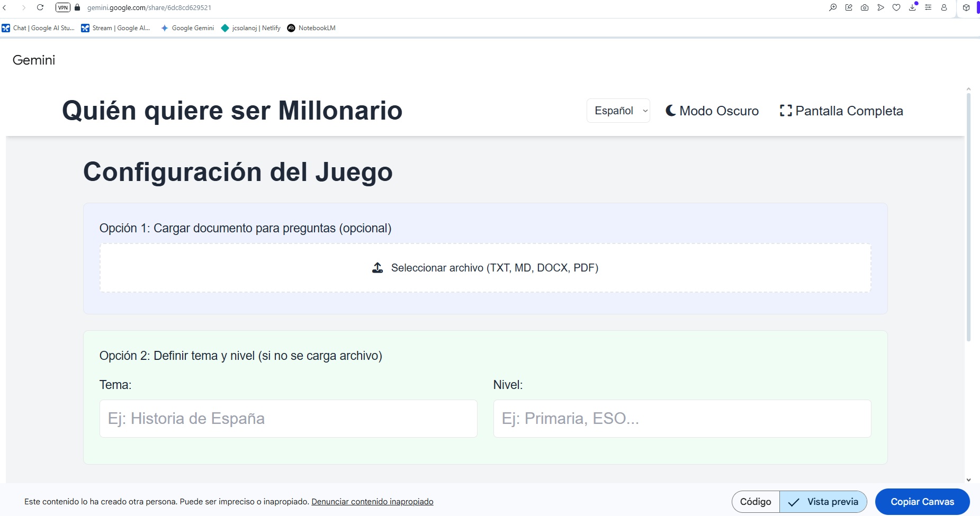Click Seleccionar archivo upload area
The height and width of the screenshot is (516, 980).
(485, 268)
